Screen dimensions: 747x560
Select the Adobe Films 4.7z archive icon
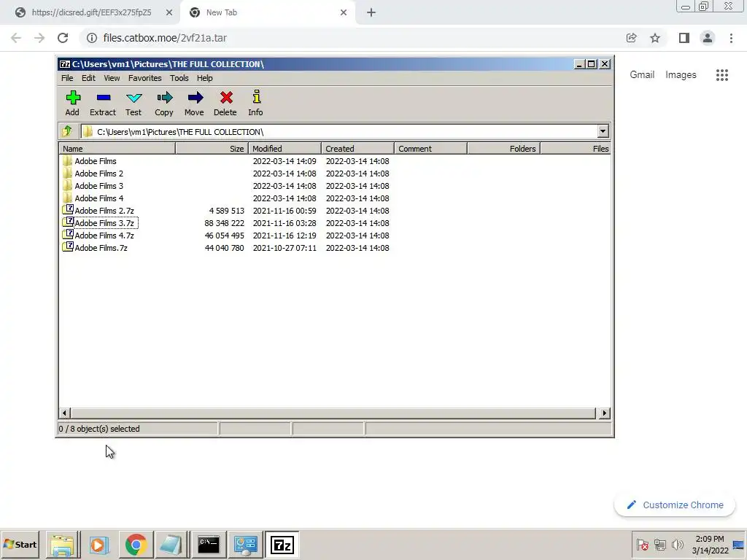(68, 235)
